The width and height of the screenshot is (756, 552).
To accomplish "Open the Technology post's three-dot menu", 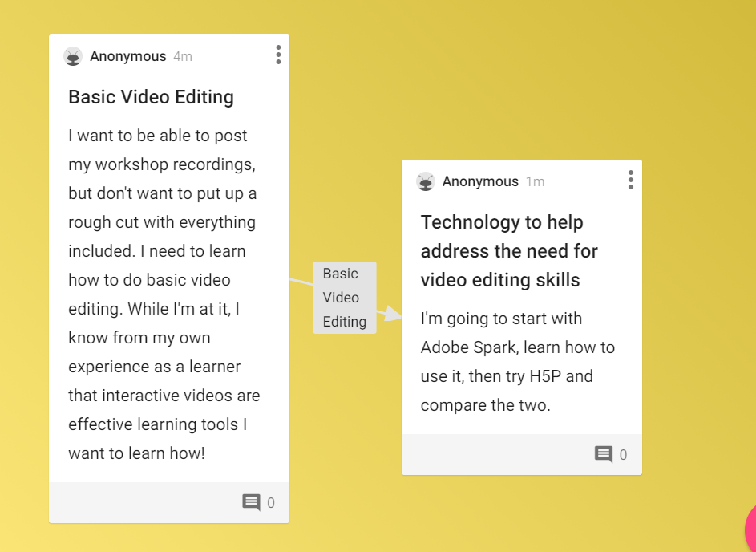I will point(631,180).
